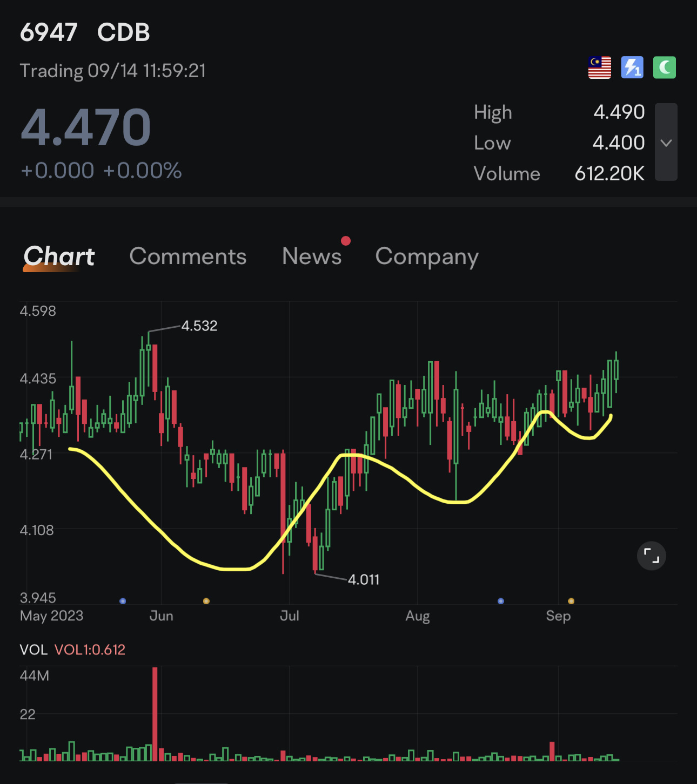Tap the red notification dot on News
697x784 pixels.
pyautogui.click(x=346, y=241)
